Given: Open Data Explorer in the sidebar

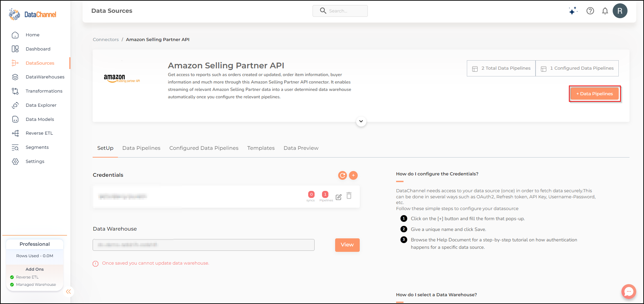Looking at the screenshot, I should click(41, 105).
